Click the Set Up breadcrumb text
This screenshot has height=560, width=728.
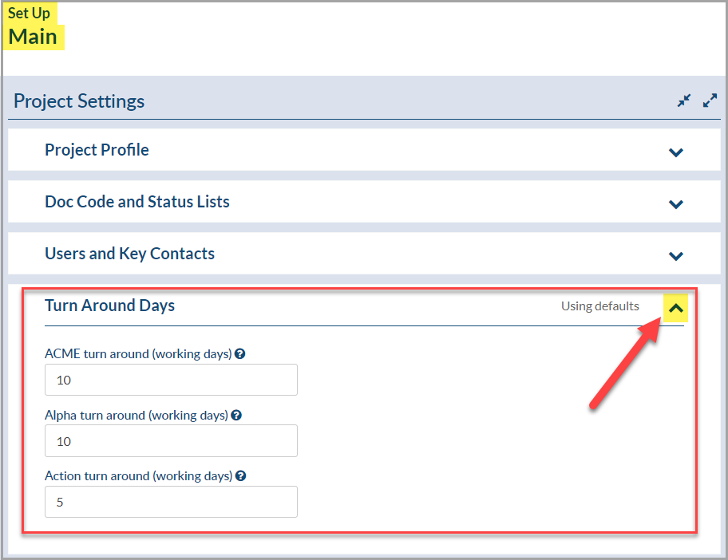pyautogui.click(x=29, y=13)
